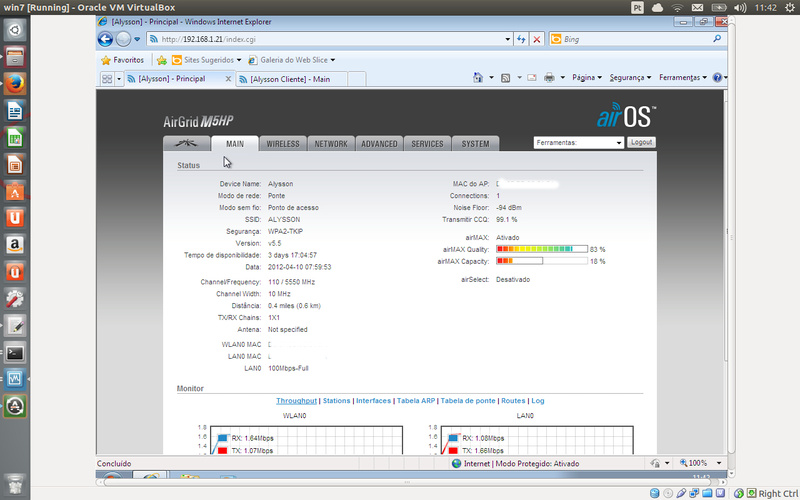Click the RSS feeds toolbar icon
Viewport: 800px width, 500px height.
coord(506,78)
